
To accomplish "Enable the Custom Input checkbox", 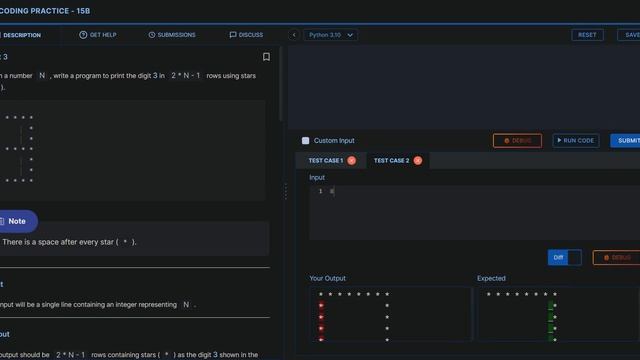I will (x=305, y=140).
